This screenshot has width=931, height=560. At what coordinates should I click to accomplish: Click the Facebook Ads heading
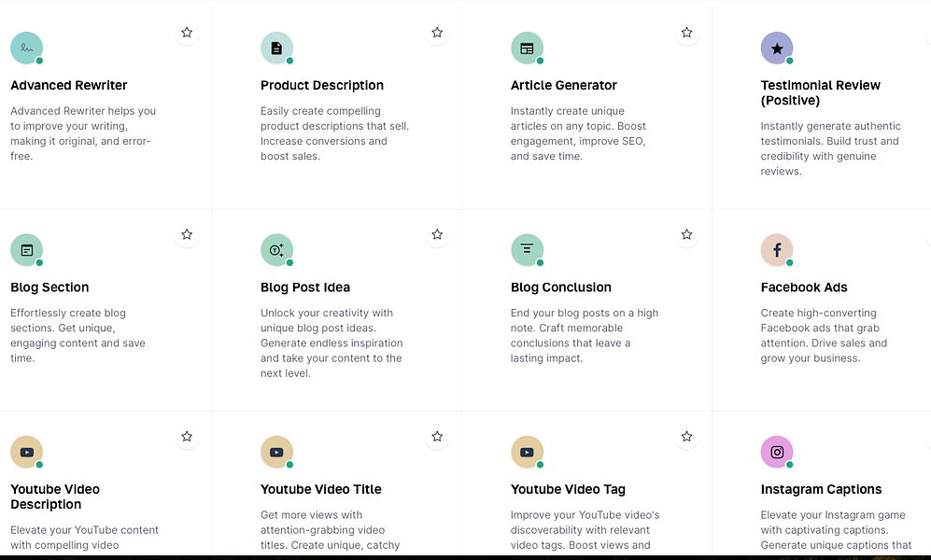[804, 287]
